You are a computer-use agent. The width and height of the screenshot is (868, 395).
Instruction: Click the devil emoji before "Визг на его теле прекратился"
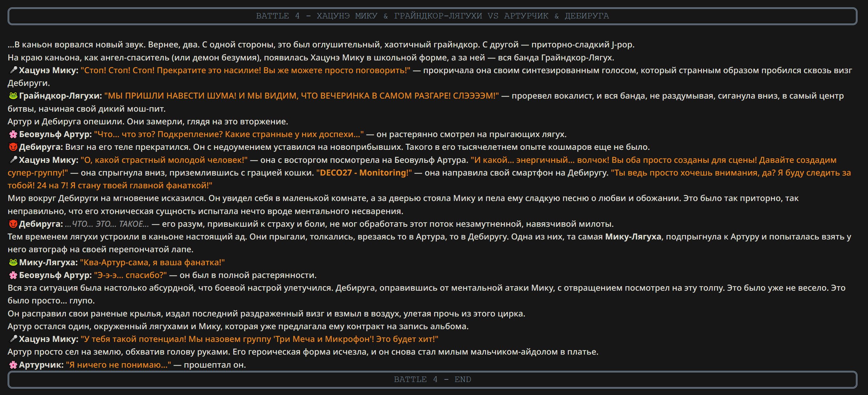click(x=13, y=147)
